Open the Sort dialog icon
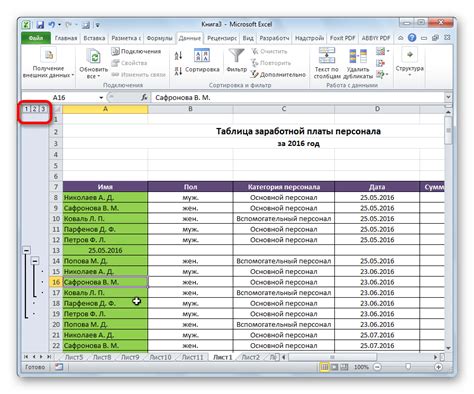The height and width of the screenshot is (394, 474). coord(202,55)
